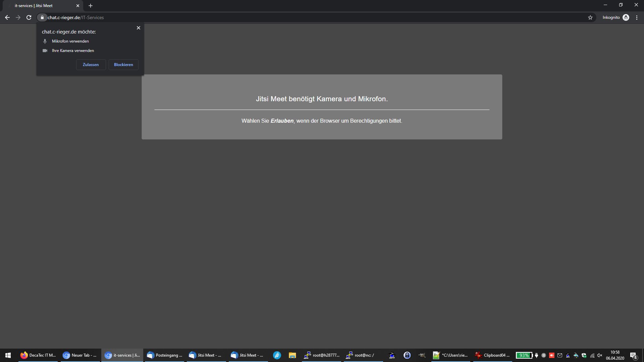Open the Chrome three-dot menu

(637, 17)
